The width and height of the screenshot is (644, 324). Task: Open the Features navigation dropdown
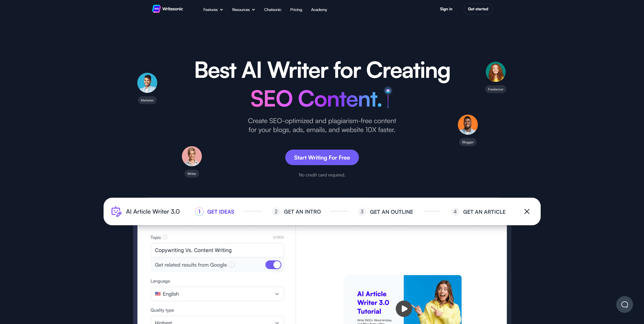pyautogui.click(x=213, y=9)
